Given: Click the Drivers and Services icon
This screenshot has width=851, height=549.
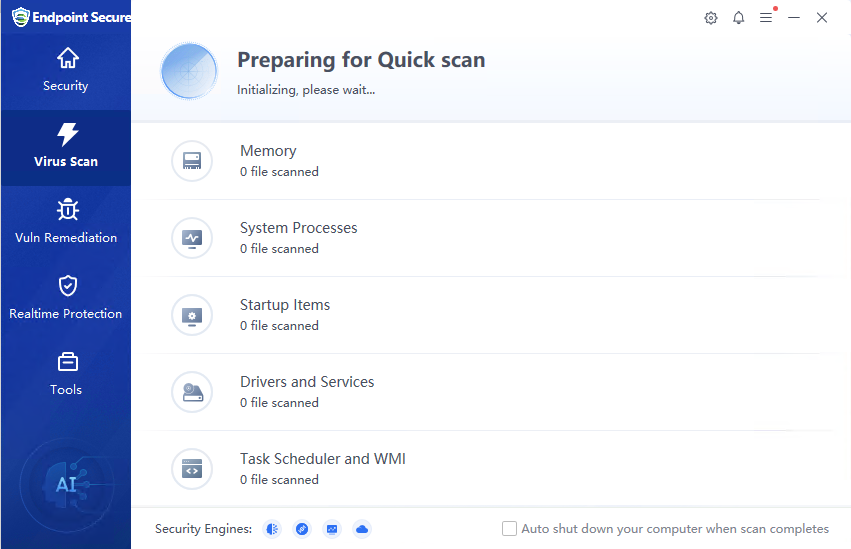Looking at the screenshot, I should [192, 392].
